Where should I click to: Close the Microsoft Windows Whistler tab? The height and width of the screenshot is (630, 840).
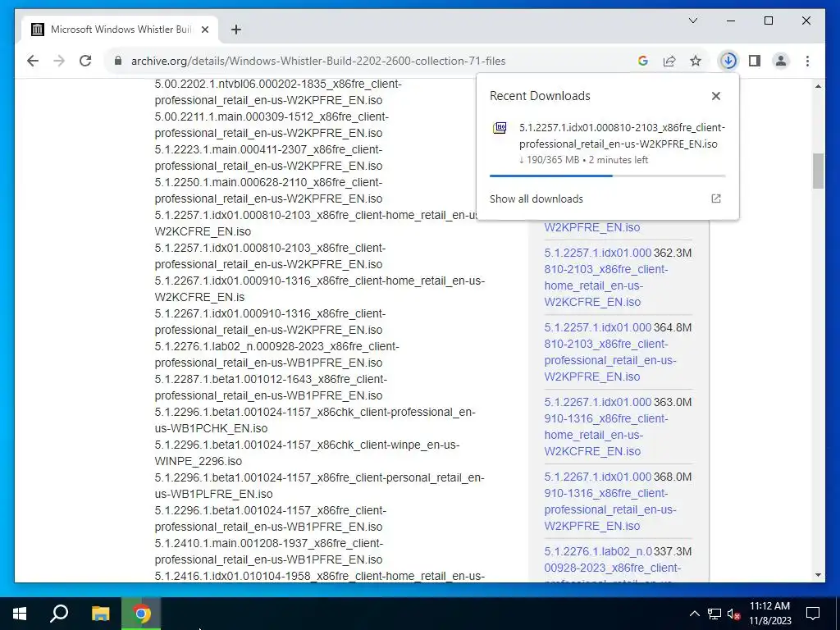204,30
